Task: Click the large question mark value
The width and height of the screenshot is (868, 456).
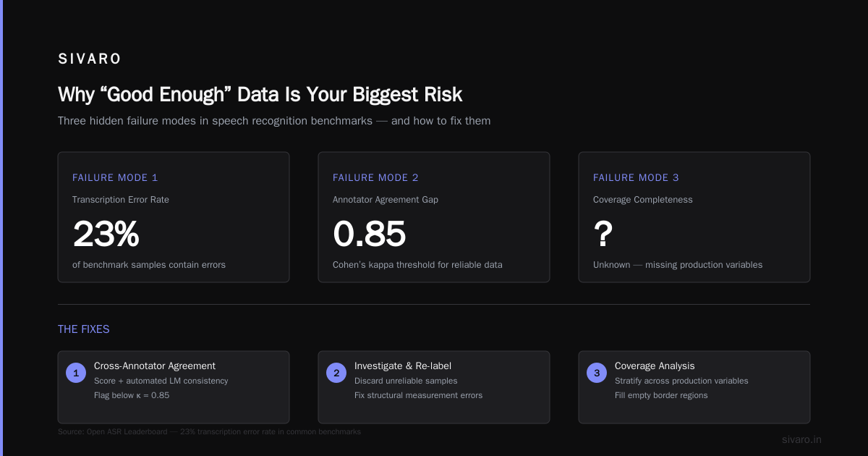Action: [603, 234]
